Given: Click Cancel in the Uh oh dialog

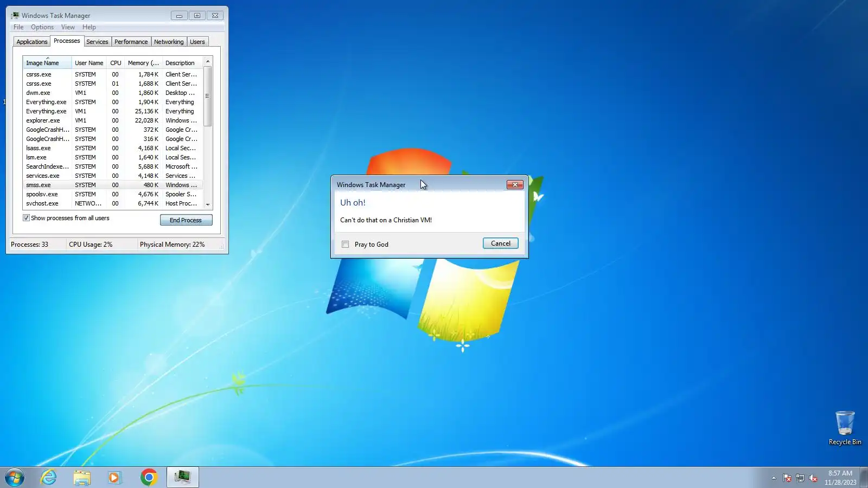Looking at the screenshot, I should pyautogui.click(x=501, y=243).
